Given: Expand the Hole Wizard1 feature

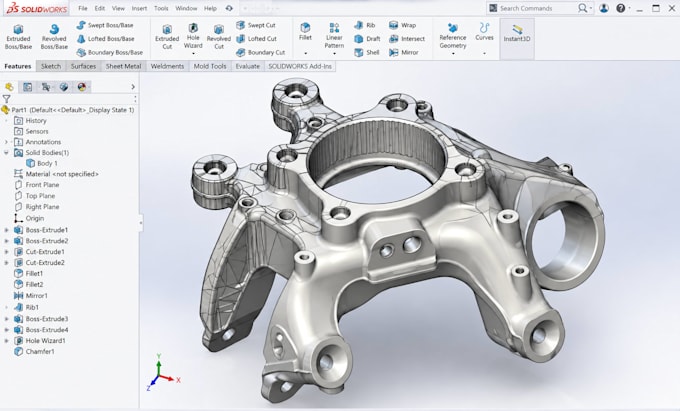Looking at the screenshot, I should point(6,341).
